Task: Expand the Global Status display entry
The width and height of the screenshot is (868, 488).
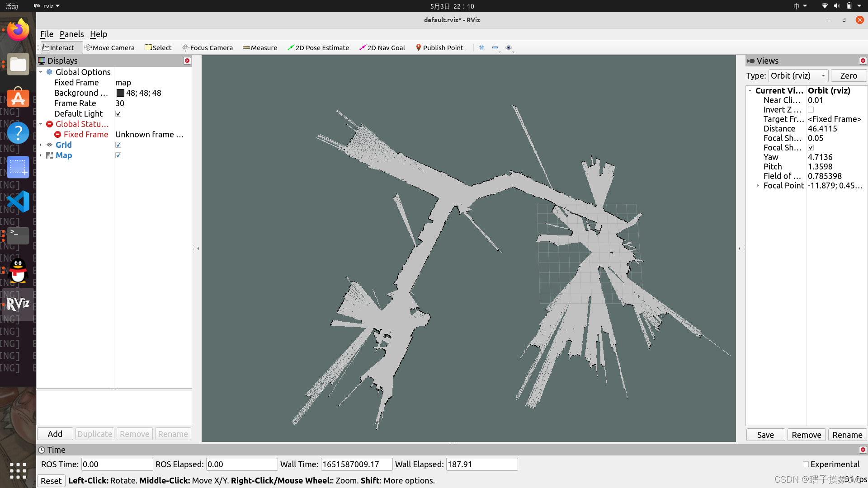Action: pos(41,124)
